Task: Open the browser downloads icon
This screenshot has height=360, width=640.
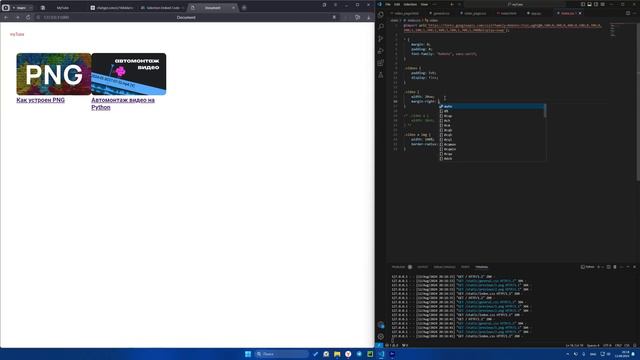Action: (x=368, y=18)
